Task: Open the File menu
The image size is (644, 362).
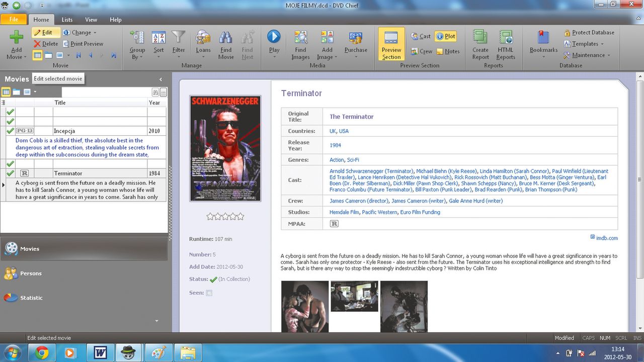Action: click(14, 19)
